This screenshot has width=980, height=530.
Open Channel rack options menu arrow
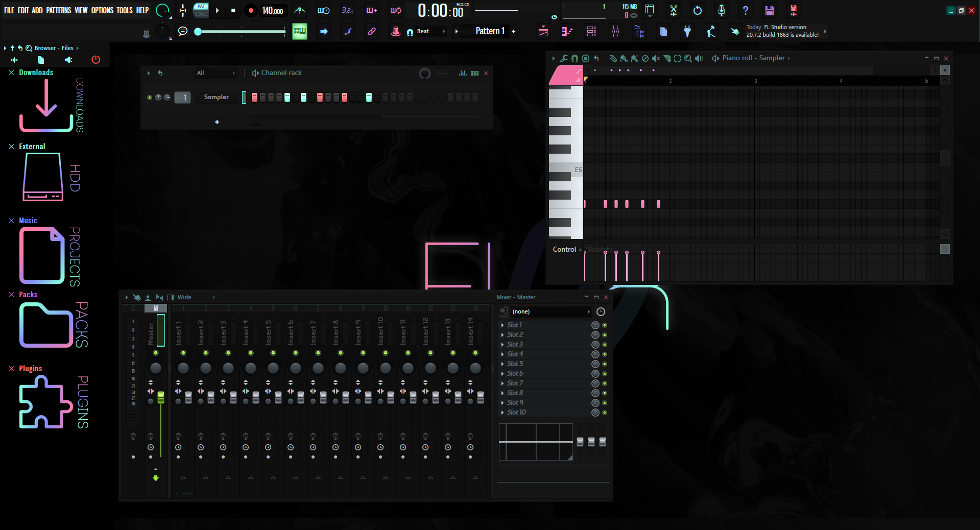click(x=149, y=73)
